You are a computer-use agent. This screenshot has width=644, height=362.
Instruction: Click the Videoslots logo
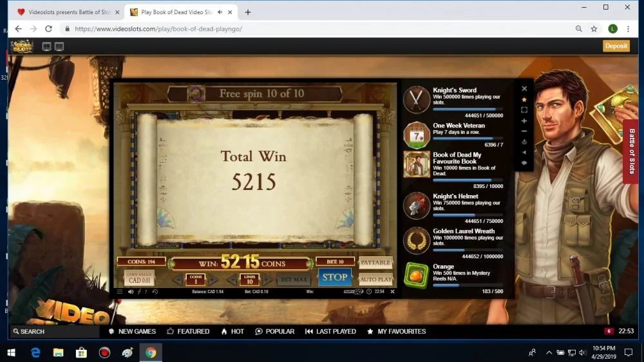(x=21, y=46)
